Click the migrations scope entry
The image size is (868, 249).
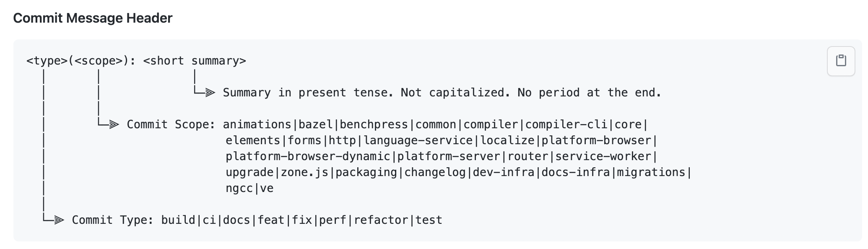tap(651, 172)
